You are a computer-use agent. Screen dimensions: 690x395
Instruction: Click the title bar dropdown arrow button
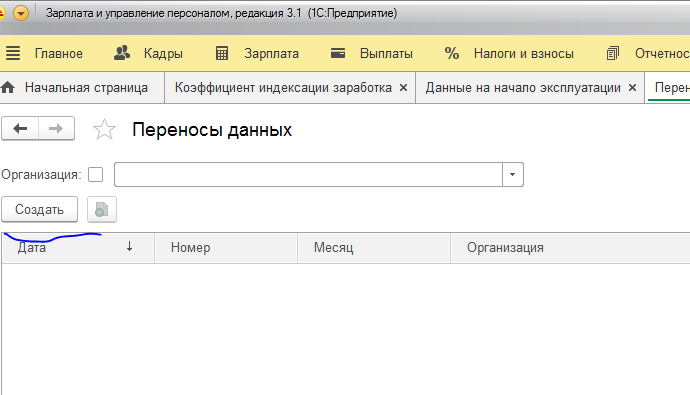coord(21,13)
